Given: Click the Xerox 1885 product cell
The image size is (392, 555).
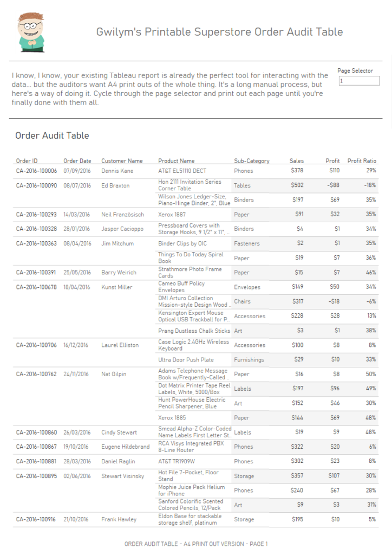Looking at the screenshot, I should [x=172, y=418].
